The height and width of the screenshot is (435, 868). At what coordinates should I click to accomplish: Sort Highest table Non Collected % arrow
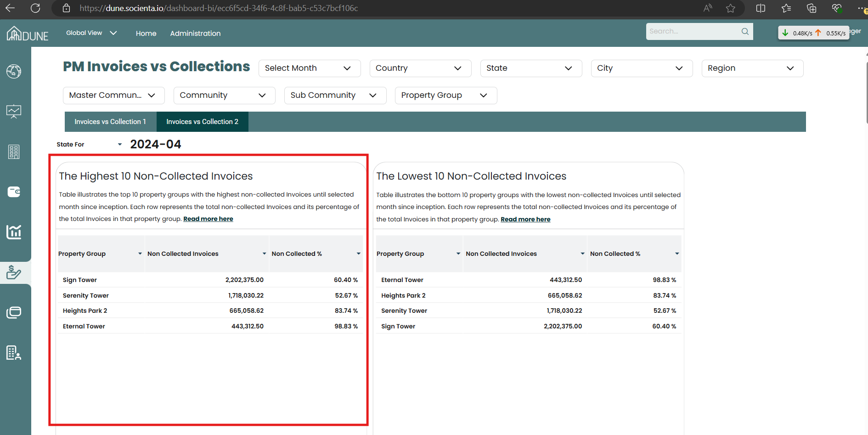359,254
